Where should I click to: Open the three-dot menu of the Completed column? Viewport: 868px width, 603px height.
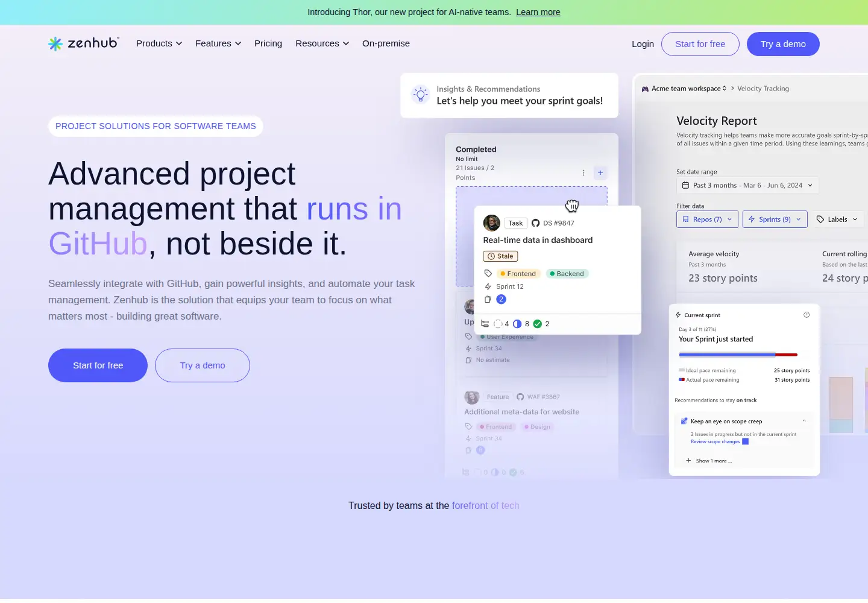[x=583, y=173]
